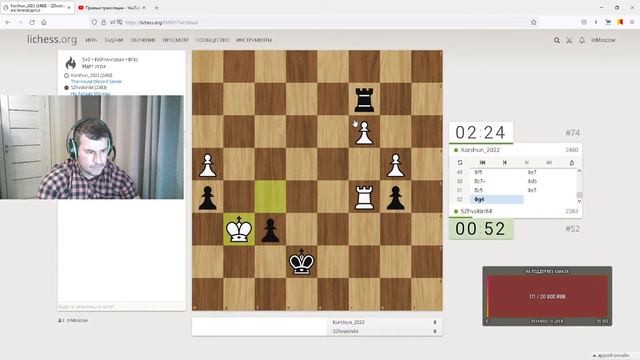Open the СООБЩЕСТВО (Community) menu

[212, 40]
